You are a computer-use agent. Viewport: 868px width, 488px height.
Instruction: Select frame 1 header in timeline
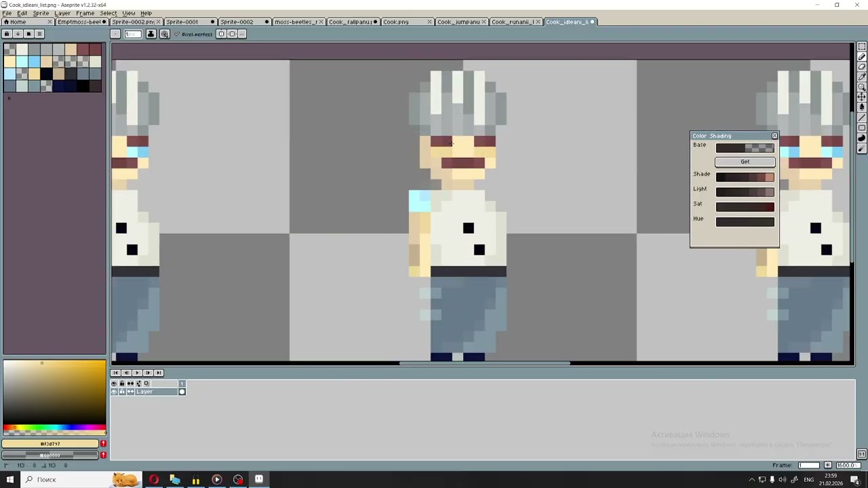point(182,384)
